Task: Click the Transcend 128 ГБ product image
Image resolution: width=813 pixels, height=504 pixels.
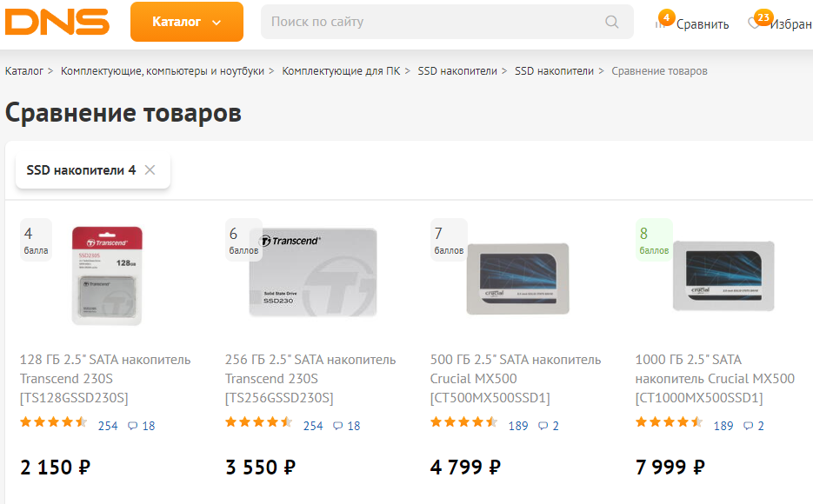Action: [x=106, y=275]
